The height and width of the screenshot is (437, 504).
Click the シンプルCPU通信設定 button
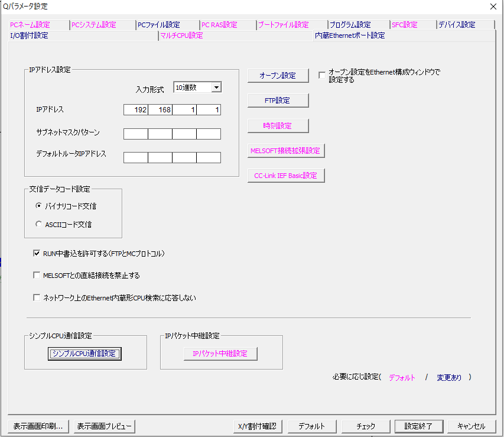(84, 353)
